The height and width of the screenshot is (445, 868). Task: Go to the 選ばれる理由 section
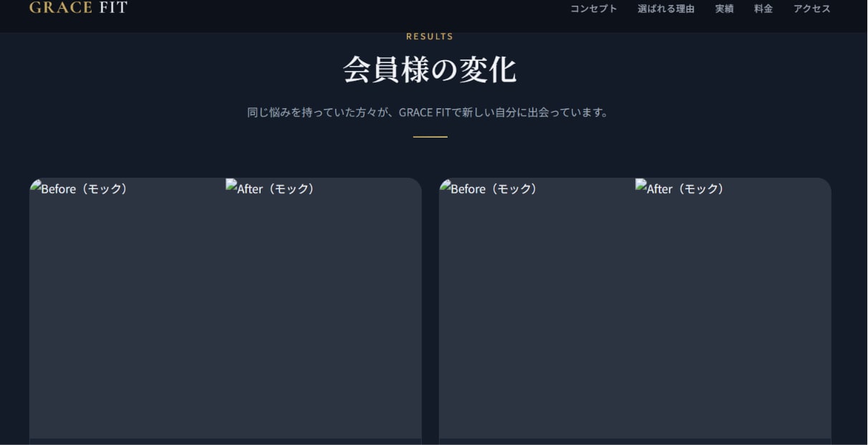point(666,9)
